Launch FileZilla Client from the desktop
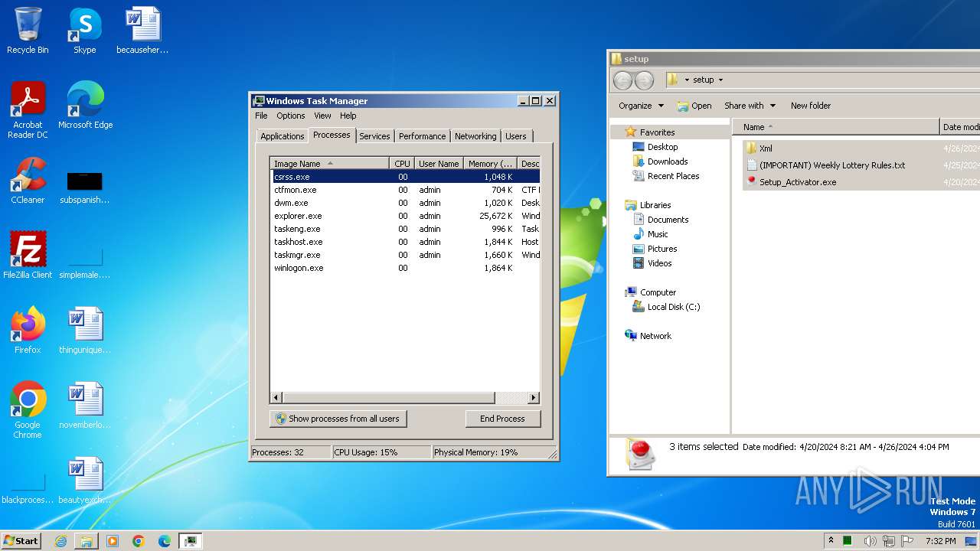 click(x=28, y=256)
